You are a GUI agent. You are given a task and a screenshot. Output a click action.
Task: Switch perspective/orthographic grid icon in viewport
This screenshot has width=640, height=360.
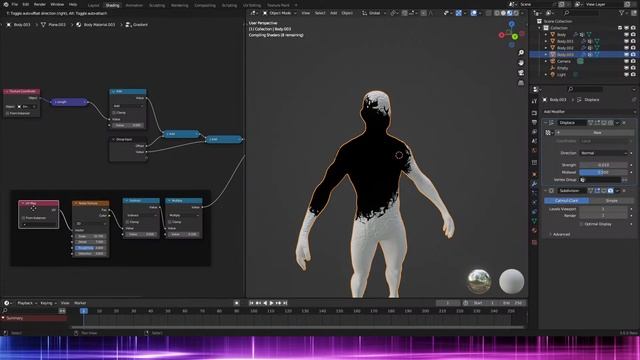(x=521, y=83)
